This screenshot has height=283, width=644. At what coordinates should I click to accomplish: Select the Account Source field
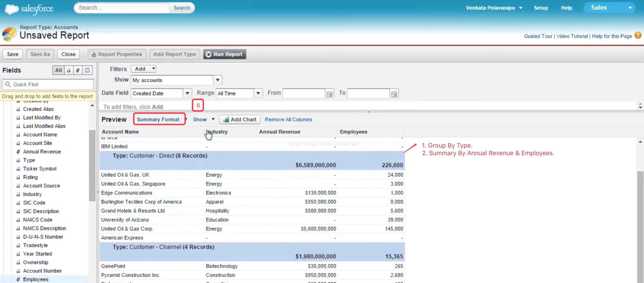click(x=41, y=186)
